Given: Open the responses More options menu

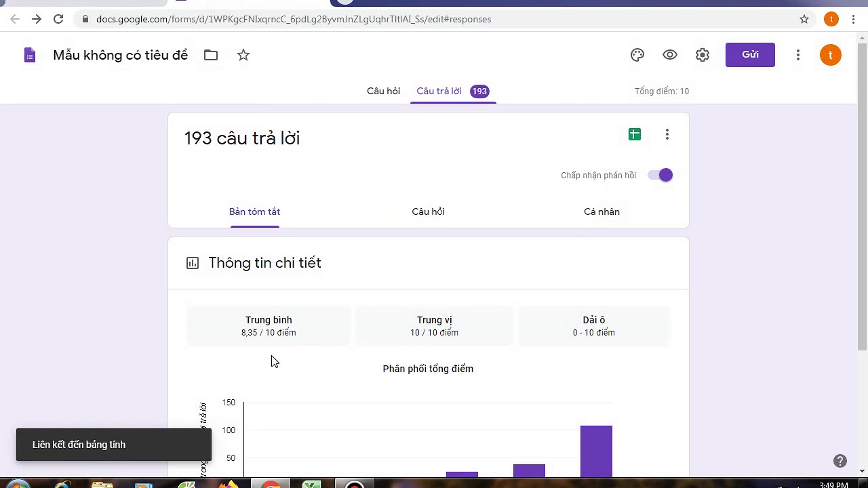Looking at the screenshot, I should tap(667, 134).
